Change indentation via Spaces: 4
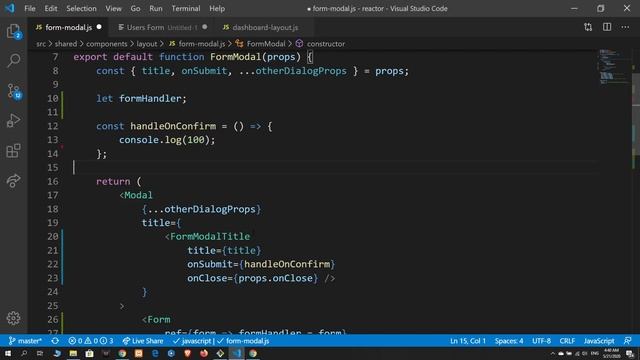 pos(509,341)
